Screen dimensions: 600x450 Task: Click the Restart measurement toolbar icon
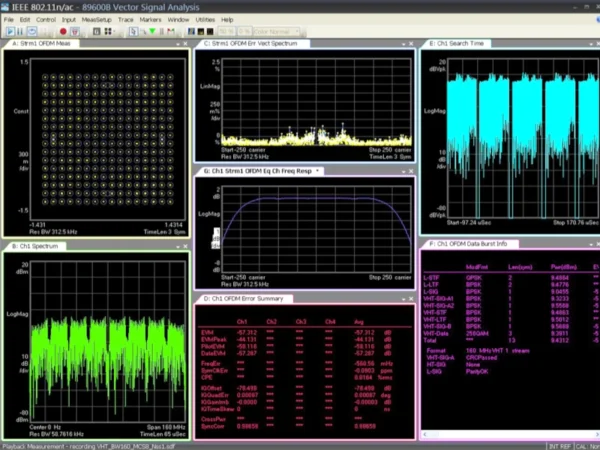(32, 31)
